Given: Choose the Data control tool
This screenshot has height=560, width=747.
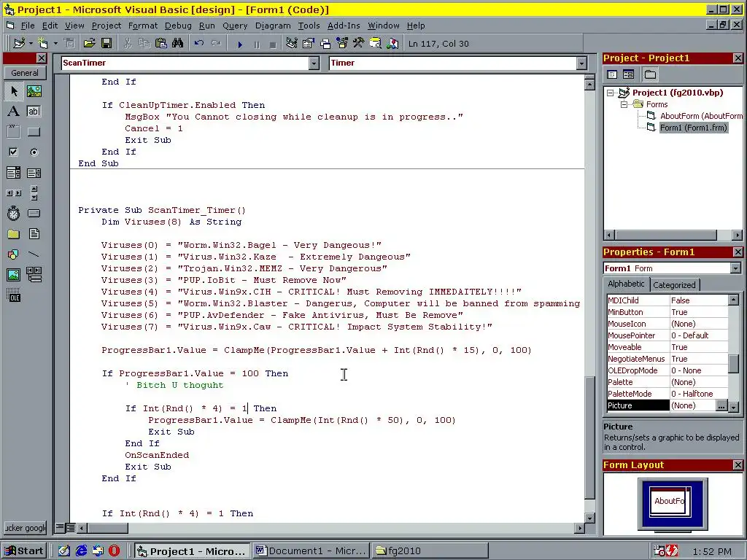Looking at the screenshot, I should click(34, 275).
